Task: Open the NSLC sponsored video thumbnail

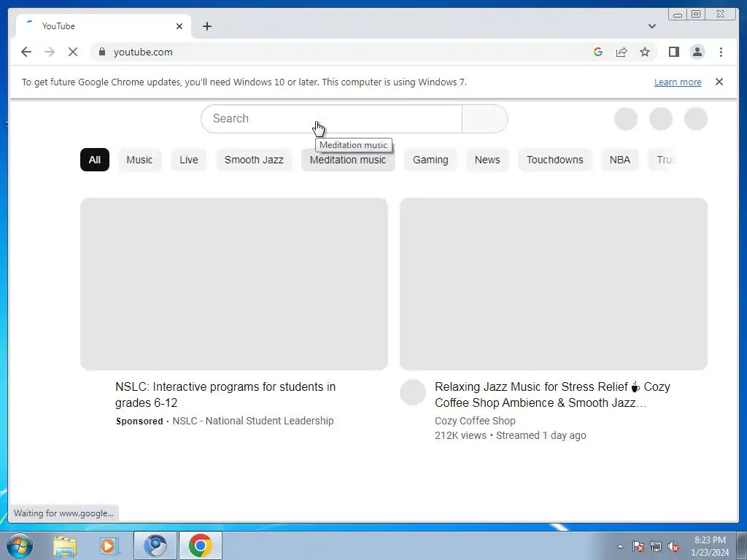Action: point(234,284)
